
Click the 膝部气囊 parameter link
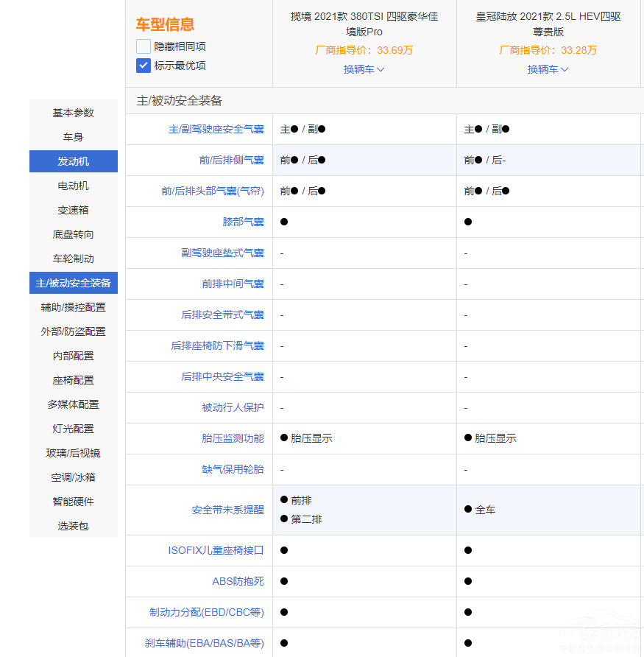(x=243, y=222)
